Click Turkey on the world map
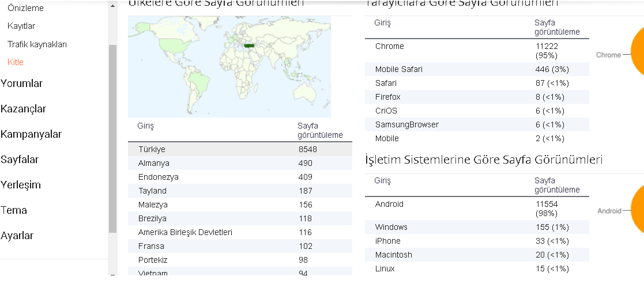The height and width of the screenshot is (295, 644). click(x=249, y=46)
